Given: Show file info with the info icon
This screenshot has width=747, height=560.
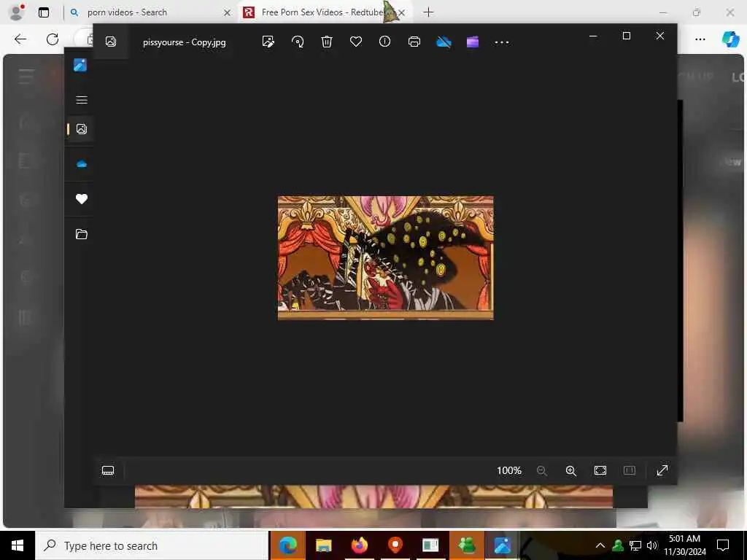Looking at the screenshot, I should (x=385, y=42).
